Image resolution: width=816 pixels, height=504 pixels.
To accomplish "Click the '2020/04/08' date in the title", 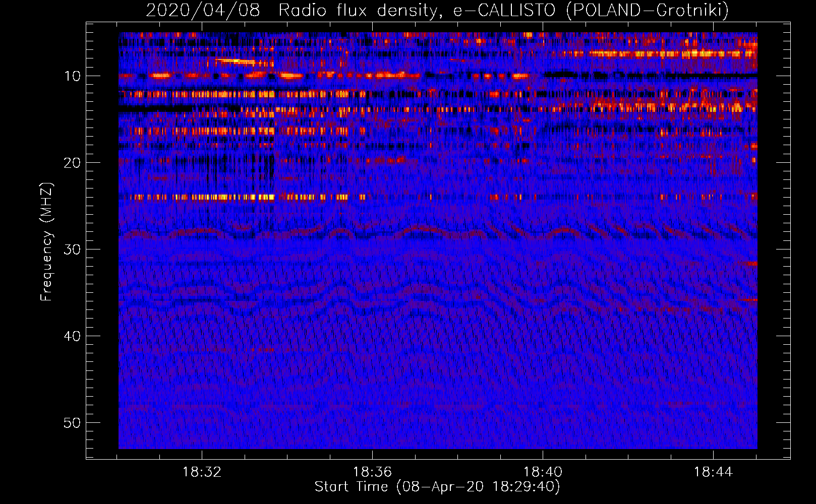I will point(203,10).
